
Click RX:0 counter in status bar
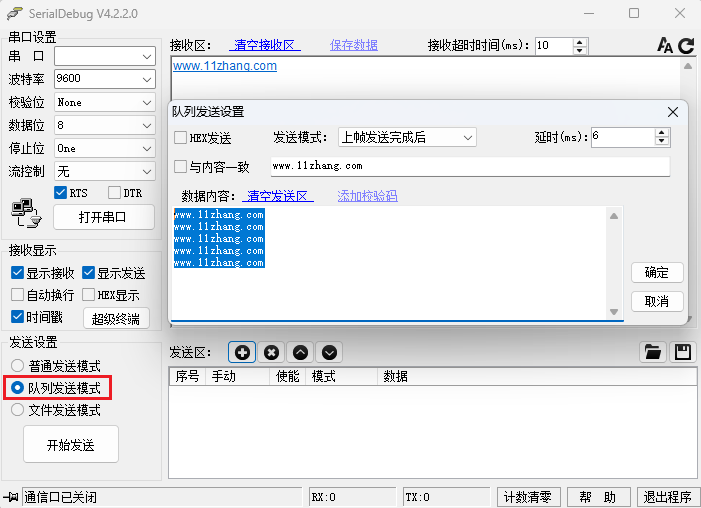click(x=352, y=497)
